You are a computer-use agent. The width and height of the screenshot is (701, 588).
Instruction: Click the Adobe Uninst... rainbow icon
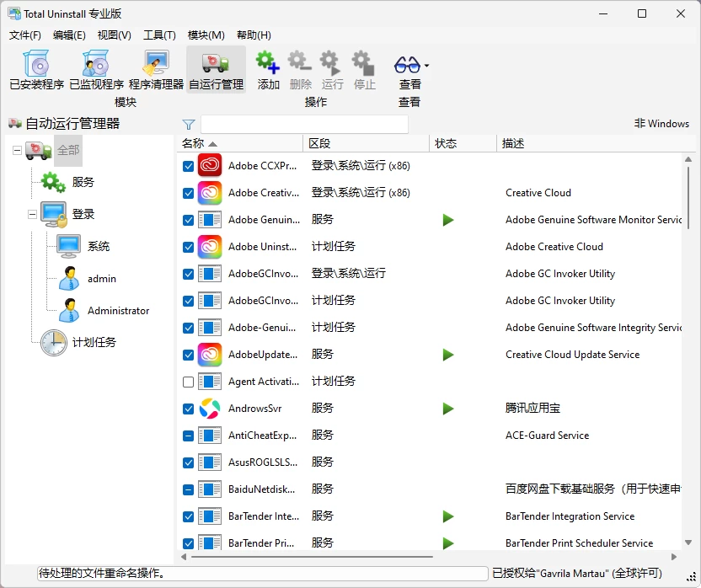[x=210, y=247]
